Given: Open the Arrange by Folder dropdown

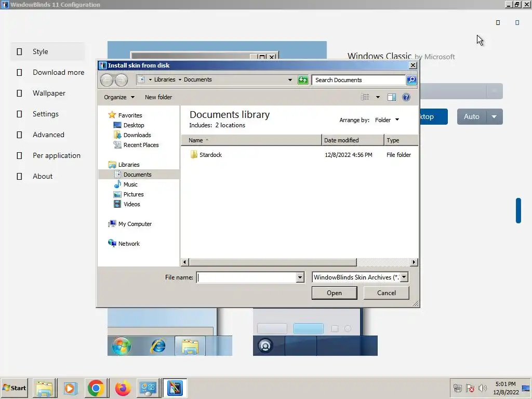Looking at the screenshot, I should pos(387,120).
